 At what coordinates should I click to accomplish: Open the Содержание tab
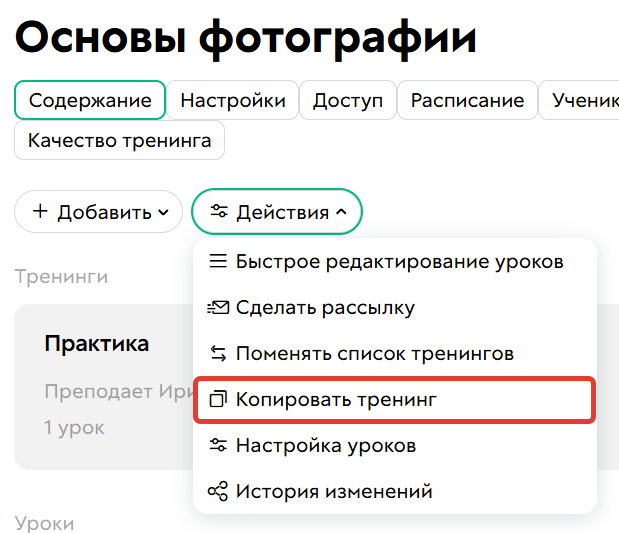pos(90,101)
